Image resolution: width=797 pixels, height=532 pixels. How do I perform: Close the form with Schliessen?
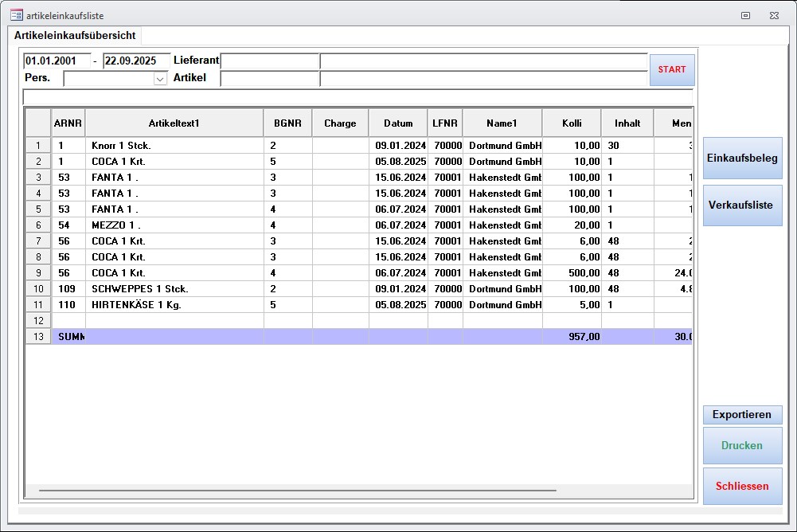[742, 486]
